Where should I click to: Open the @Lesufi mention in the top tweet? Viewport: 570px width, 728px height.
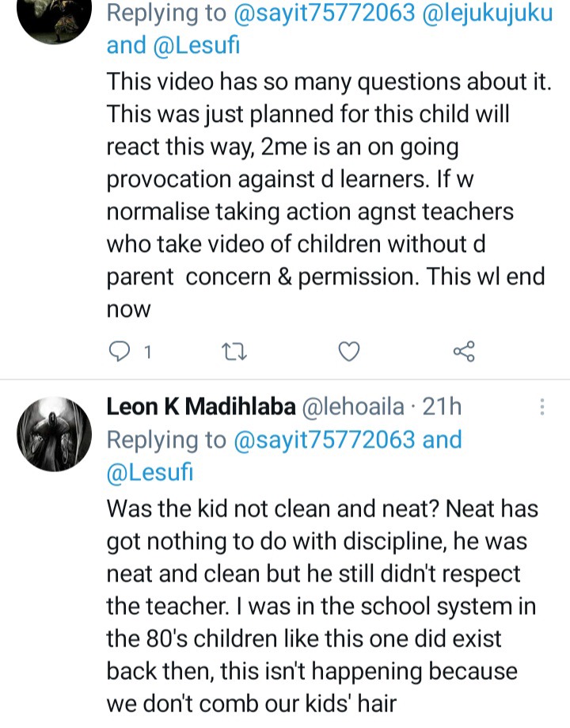[x=196, y=45]
